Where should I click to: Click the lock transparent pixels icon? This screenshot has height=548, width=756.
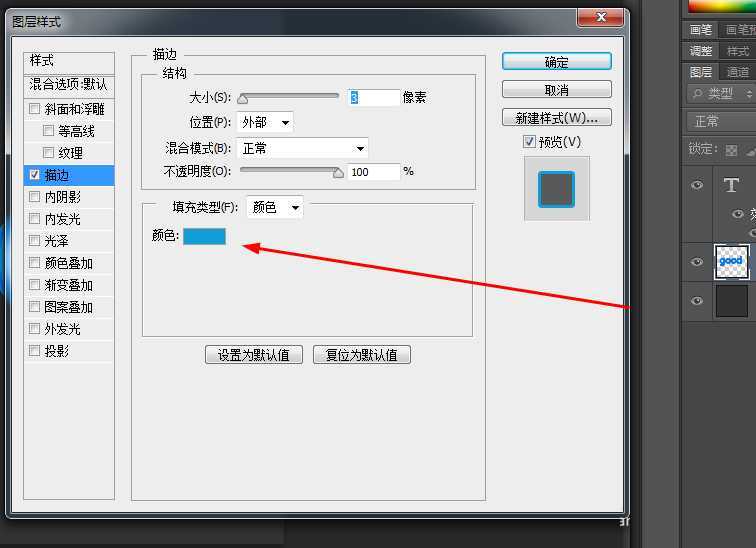point(731,150)
